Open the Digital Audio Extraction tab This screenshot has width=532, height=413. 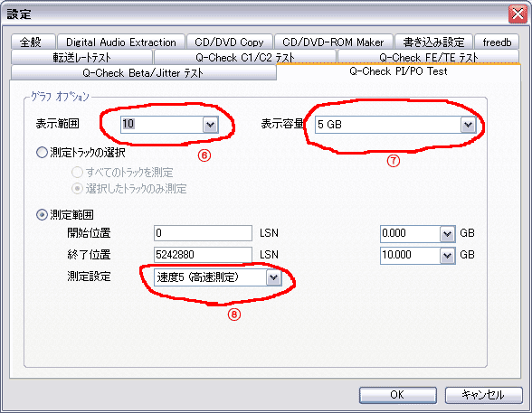coord(121,42)
